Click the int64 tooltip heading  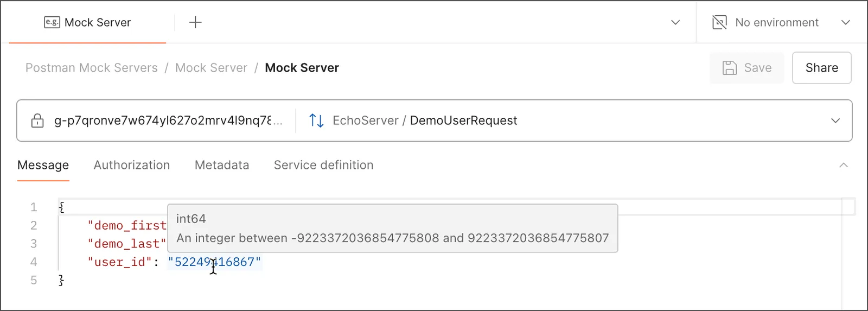click(x=191, y=219)
